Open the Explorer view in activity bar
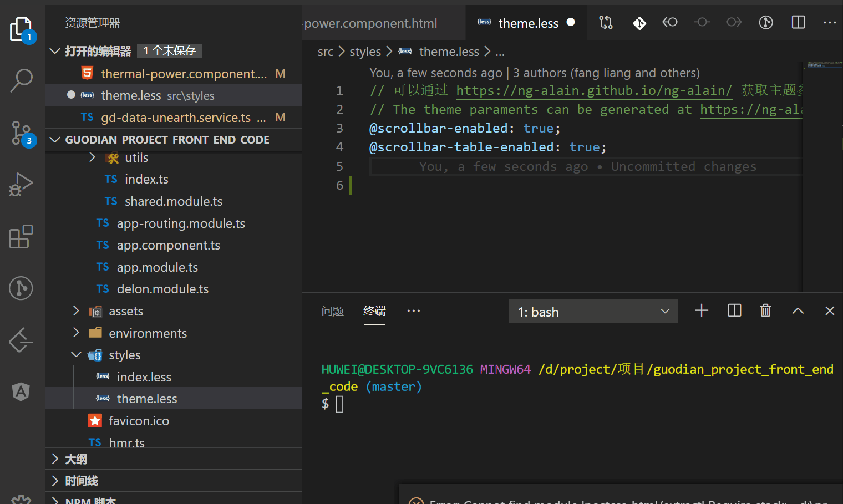The height and width of the screenshot is (504, 843). coord(22,29)
